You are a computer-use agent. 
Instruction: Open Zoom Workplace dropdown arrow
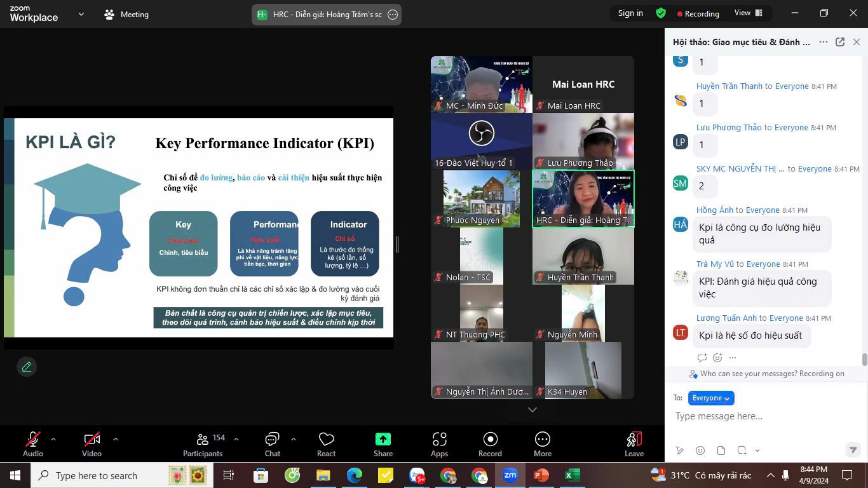[81, 14]
